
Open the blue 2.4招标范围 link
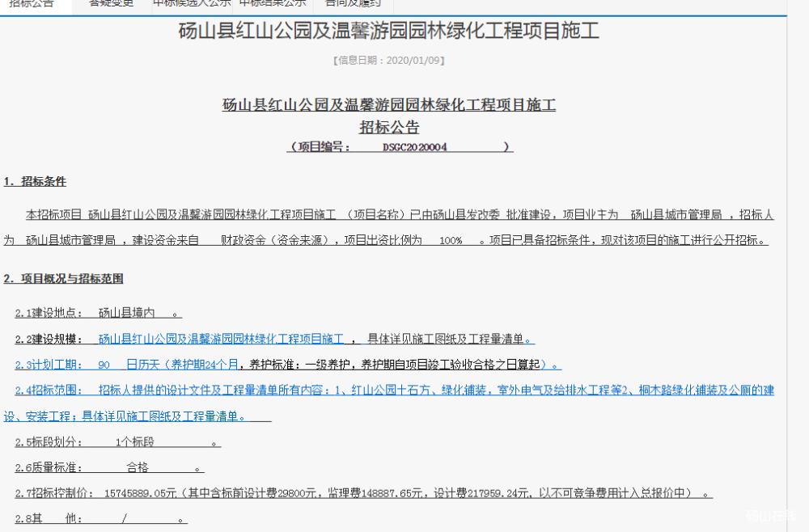click(394, 391)
